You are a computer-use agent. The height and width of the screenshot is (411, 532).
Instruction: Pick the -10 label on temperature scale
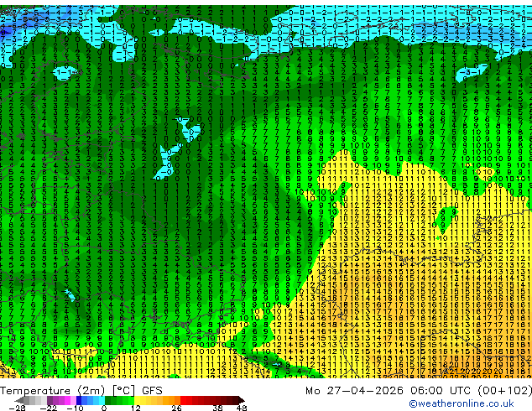tap(75, 408)
